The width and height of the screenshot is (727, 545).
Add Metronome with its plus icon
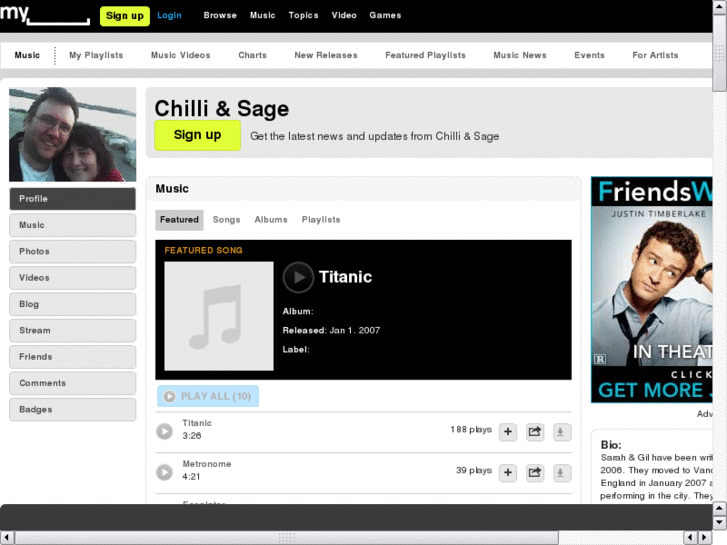click(x=508, y=473)
